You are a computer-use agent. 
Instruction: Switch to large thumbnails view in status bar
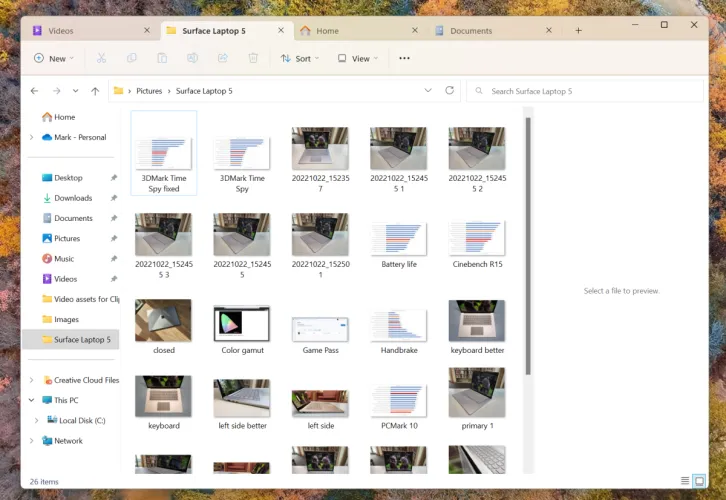coord(699,481)
